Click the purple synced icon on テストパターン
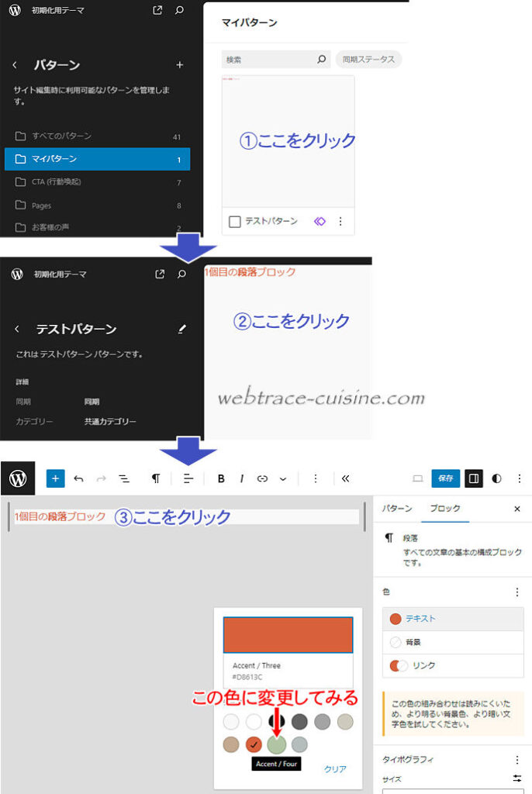Screen dimensions: 532x794 click(x=320, y=221)
